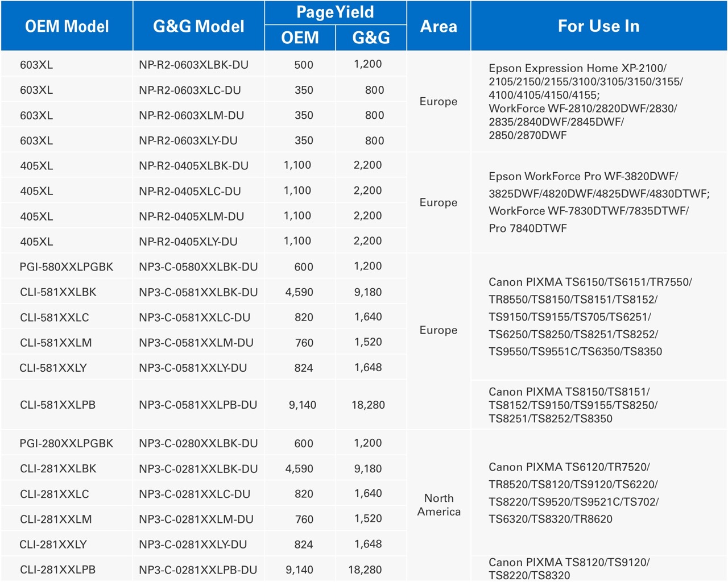Select the NP3-C-0581XXLPB-DU model cell

[x=198, y=405]
